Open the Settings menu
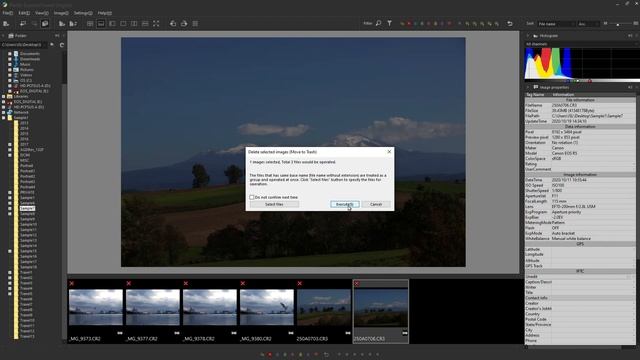 tap(83, 13)
